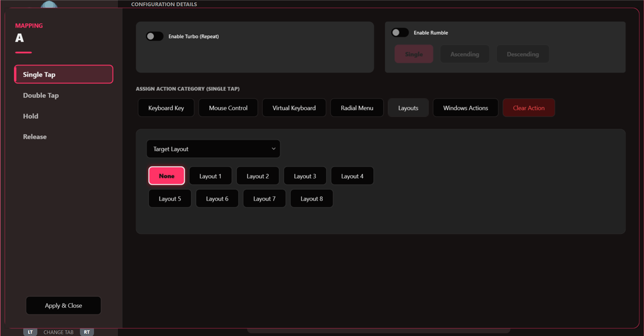Screen dimensions: 644x336
Task: Click the CONFIGURATION DETAILS title text
Action: pos(164,4)
